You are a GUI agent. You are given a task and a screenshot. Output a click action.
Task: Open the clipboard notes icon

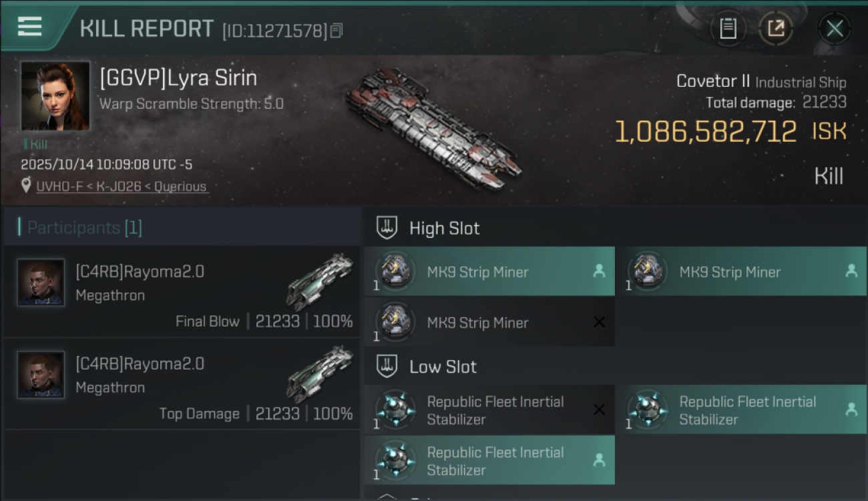[728, 28]
